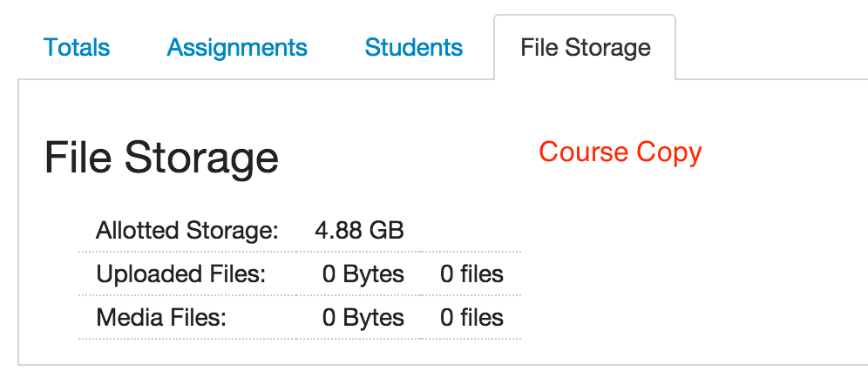
Task: Click Media Files 0 Bytes value
Action: 363,318
